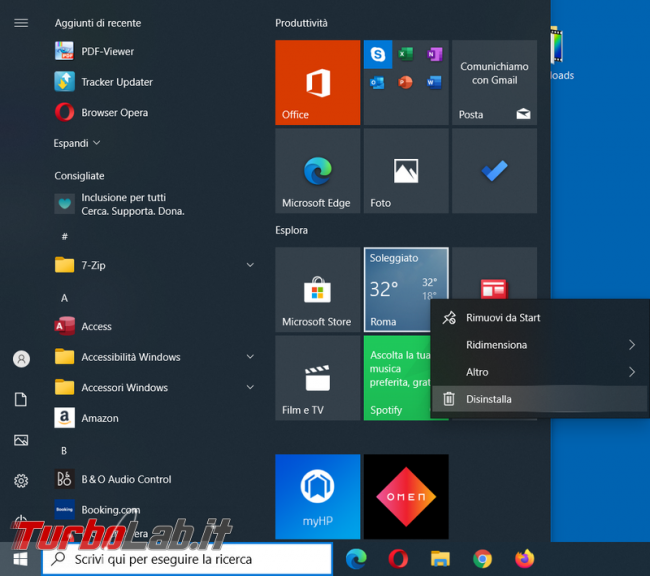Launch Skype from the Office apps tile
The height and width of the screenshot is (576, 650).
[x=378, y=54]
